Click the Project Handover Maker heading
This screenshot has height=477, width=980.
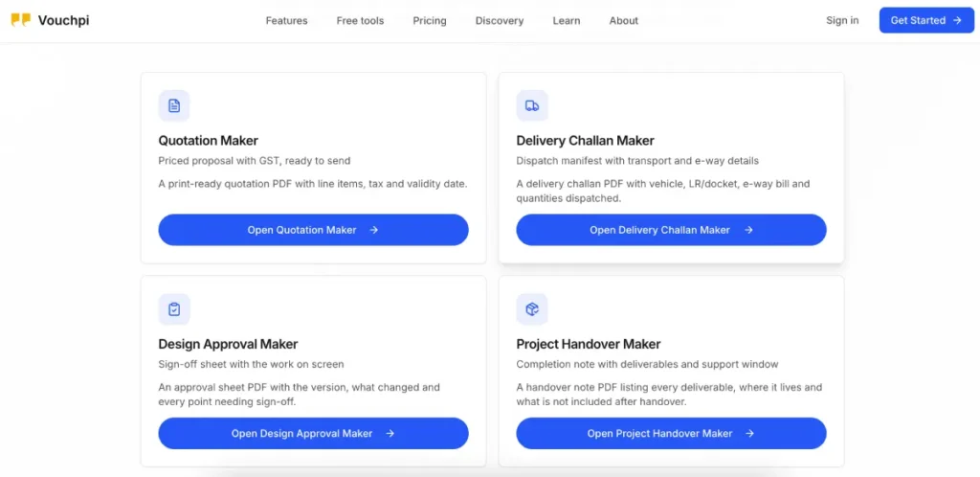pyautogui.click(x=589, y=344)
